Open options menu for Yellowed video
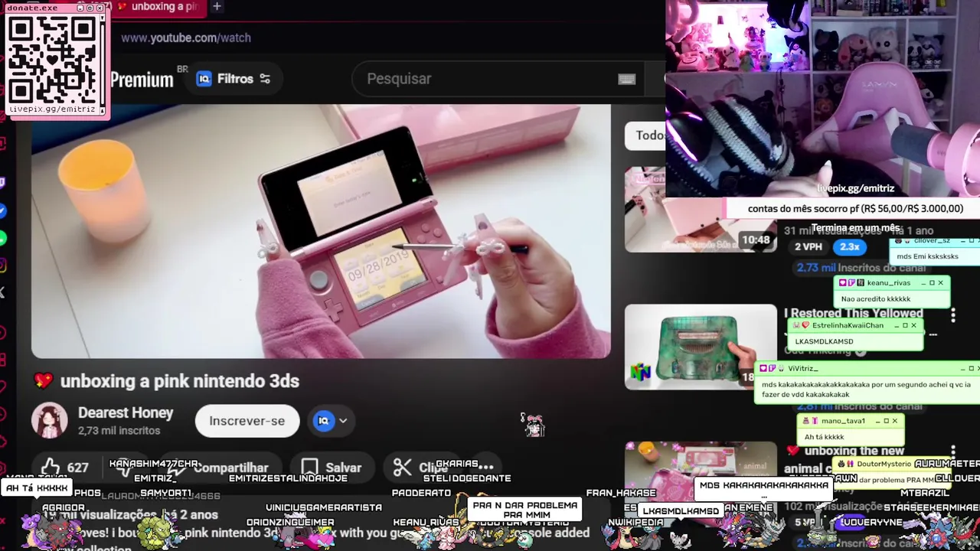980x551 pixels. [953, 315]
